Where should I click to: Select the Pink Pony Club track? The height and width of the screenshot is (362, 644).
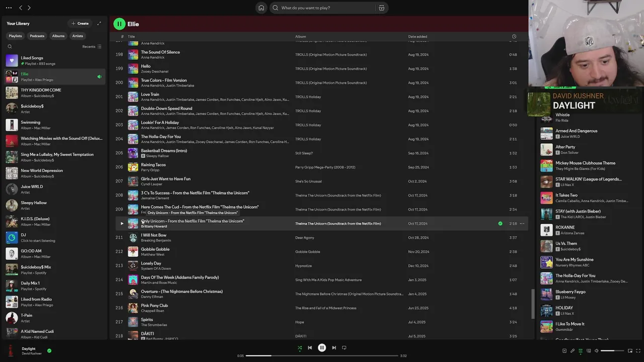tap(154, 305)
